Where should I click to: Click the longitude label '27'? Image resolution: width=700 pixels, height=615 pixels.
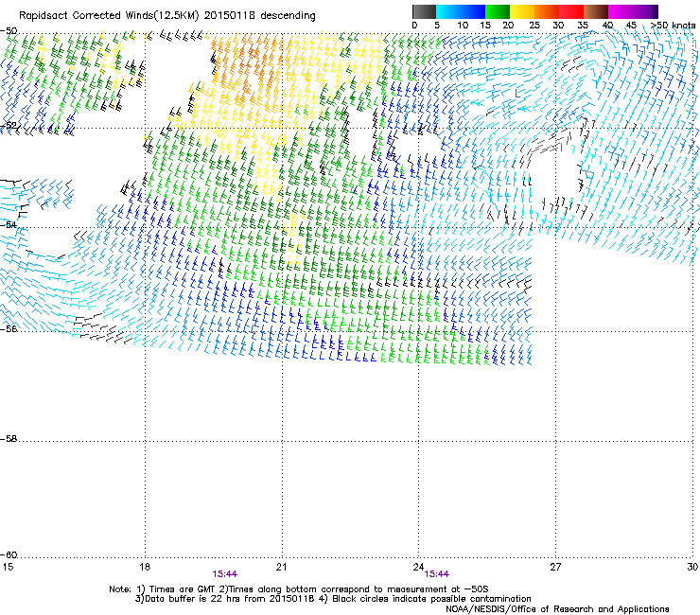coord(555,567)
